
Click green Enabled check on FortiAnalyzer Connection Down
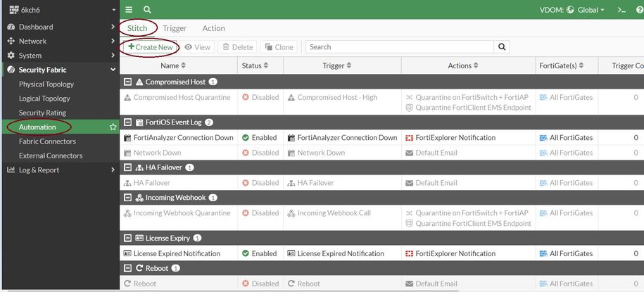point(246,138)
